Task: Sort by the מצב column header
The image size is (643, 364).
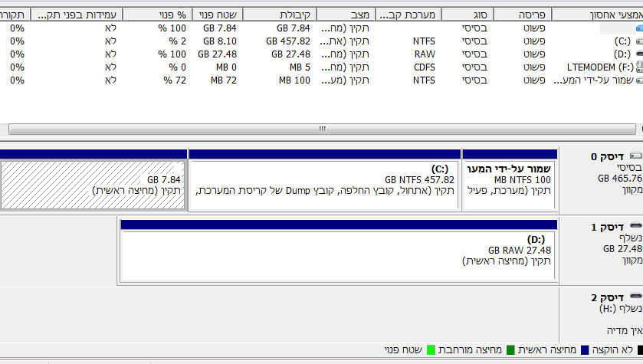Action: tap(346, 15)
